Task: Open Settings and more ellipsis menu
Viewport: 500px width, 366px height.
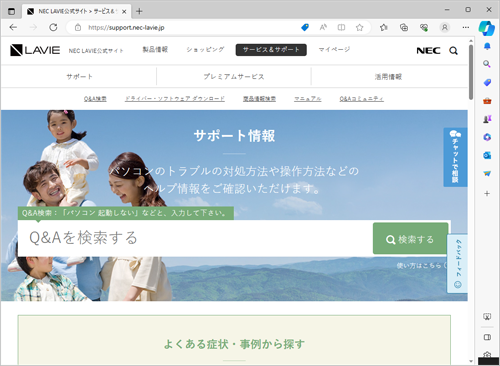Action: pos(466,27)
